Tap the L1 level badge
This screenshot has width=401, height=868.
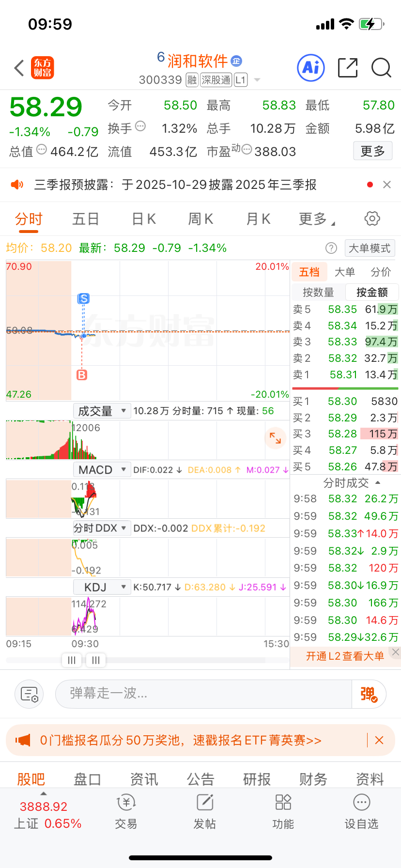(x=241, y=80)
